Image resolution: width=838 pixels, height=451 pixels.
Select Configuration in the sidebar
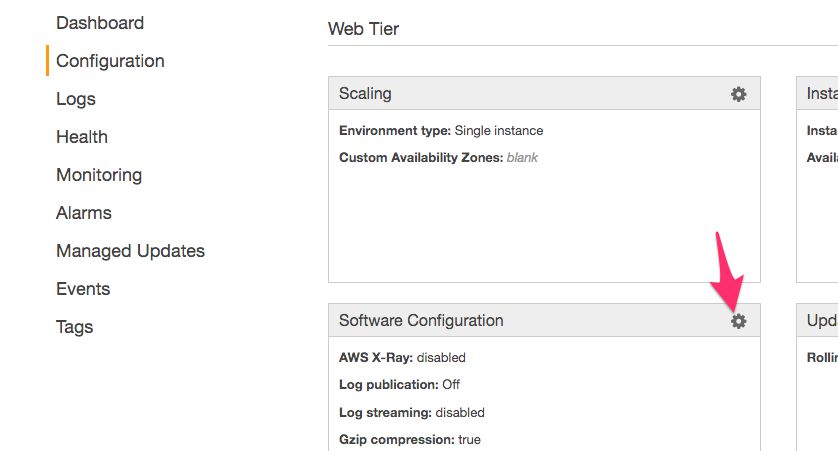point(110,61)
